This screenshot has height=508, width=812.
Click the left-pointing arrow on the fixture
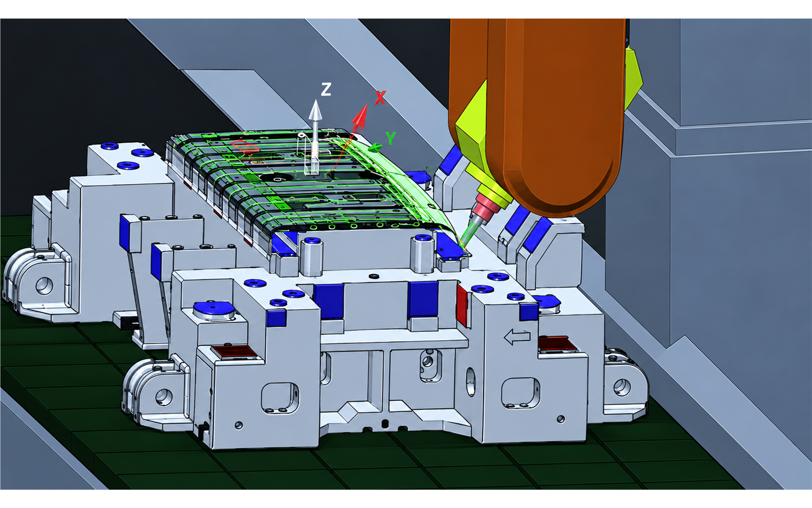pyautogui.click(x=517, y=336)
